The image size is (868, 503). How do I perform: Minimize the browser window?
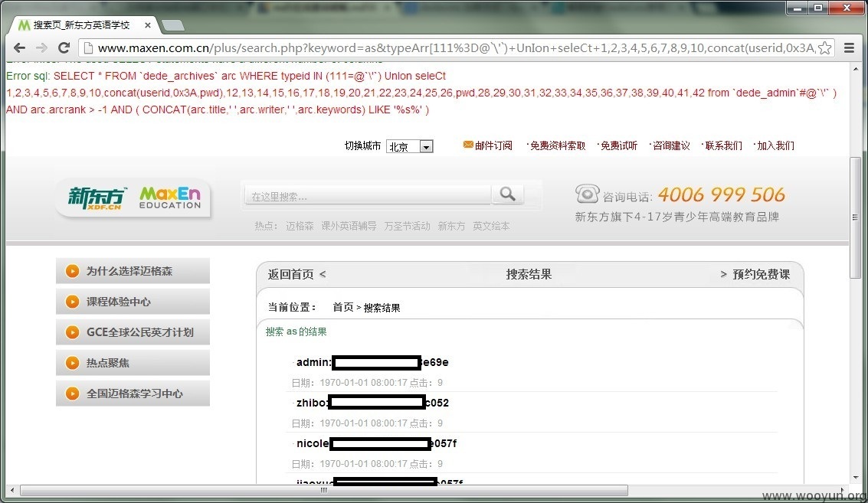point(798,7)
